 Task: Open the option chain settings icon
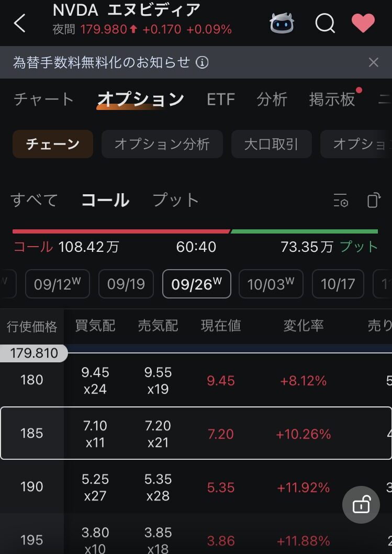tap(341, 201)
